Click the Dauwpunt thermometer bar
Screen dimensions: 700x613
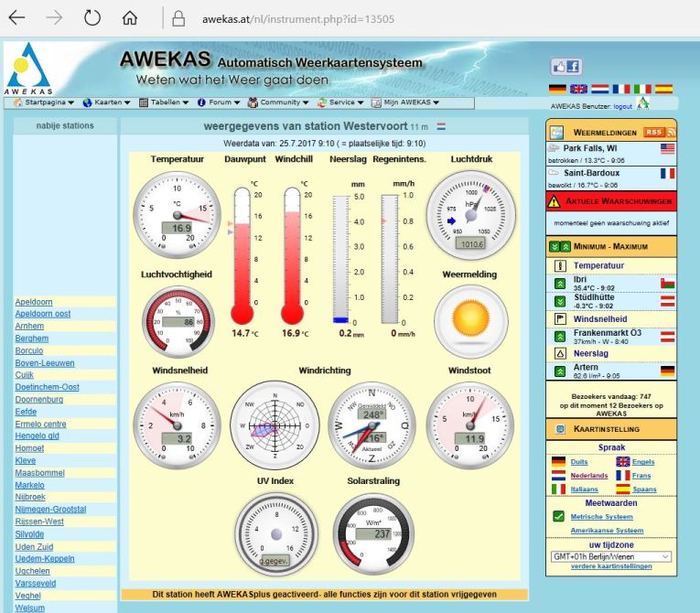coord(242,255)
